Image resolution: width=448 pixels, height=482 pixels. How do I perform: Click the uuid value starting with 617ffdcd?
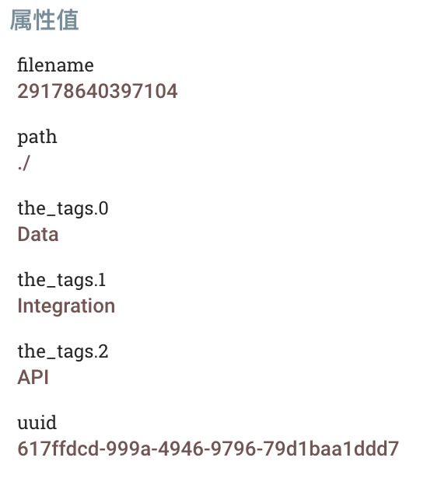pos(208,449)
